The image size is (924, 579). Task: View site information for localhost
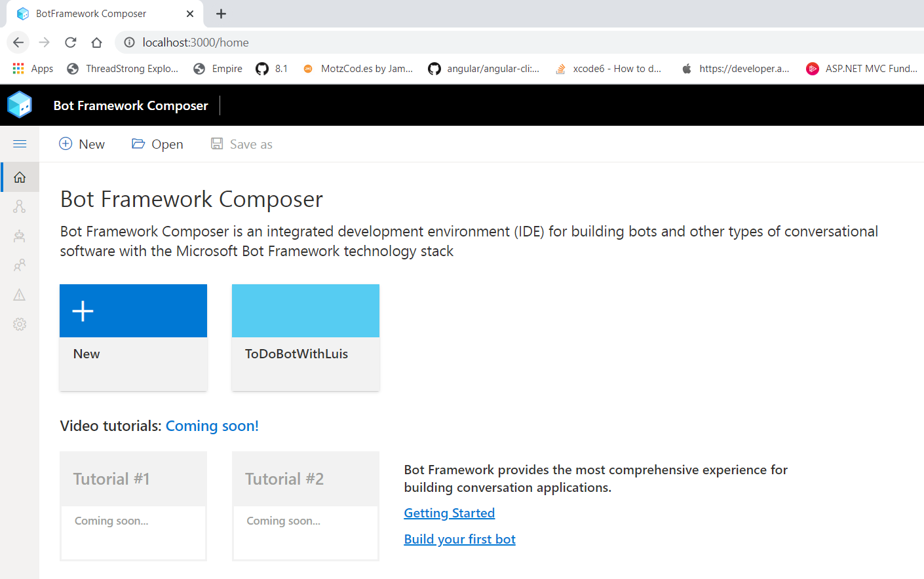coord(130,43)
